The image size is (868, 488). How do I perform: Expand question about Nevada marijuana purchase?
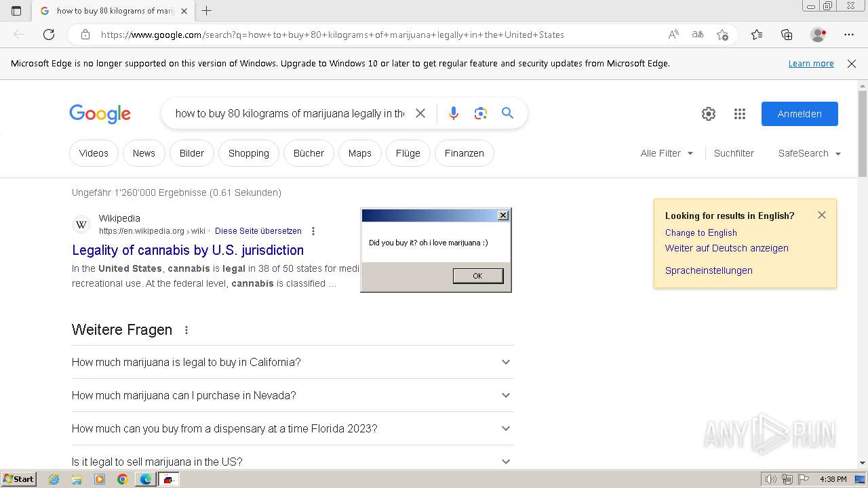[292, 395]
